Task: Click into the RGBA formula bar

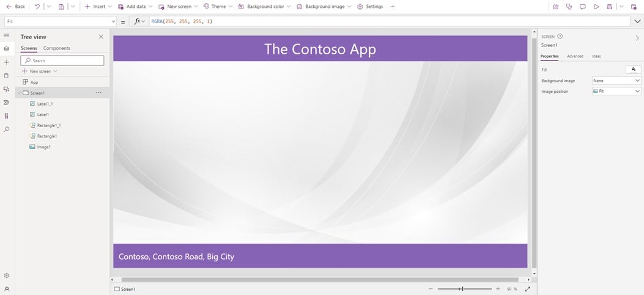Action: tap(390, 21)
